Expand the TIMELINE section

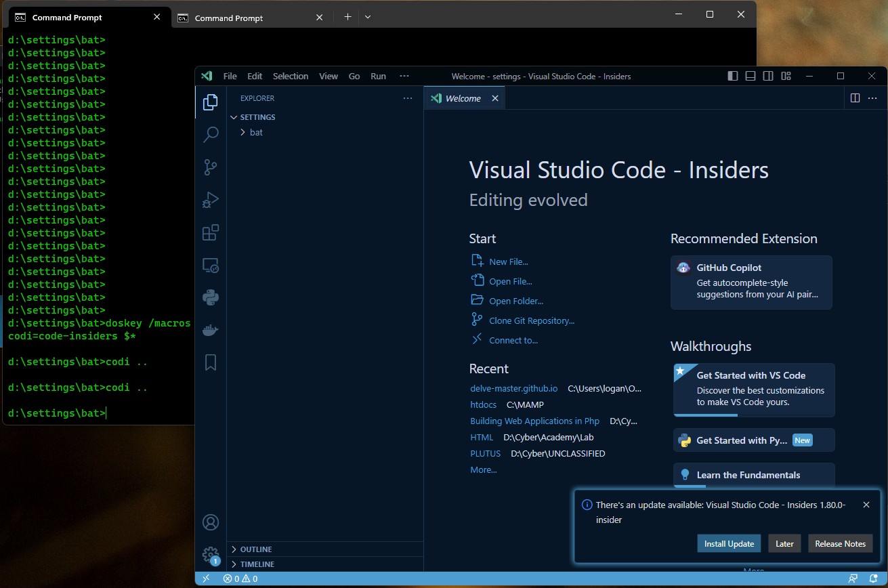(x=325, y=564)
